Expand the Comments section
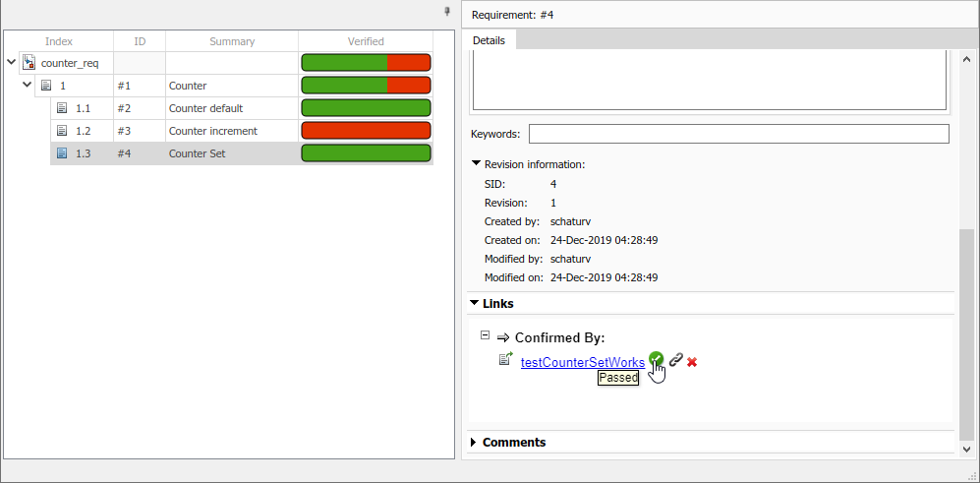Screen dimensions: 980x483 point(473,443)
